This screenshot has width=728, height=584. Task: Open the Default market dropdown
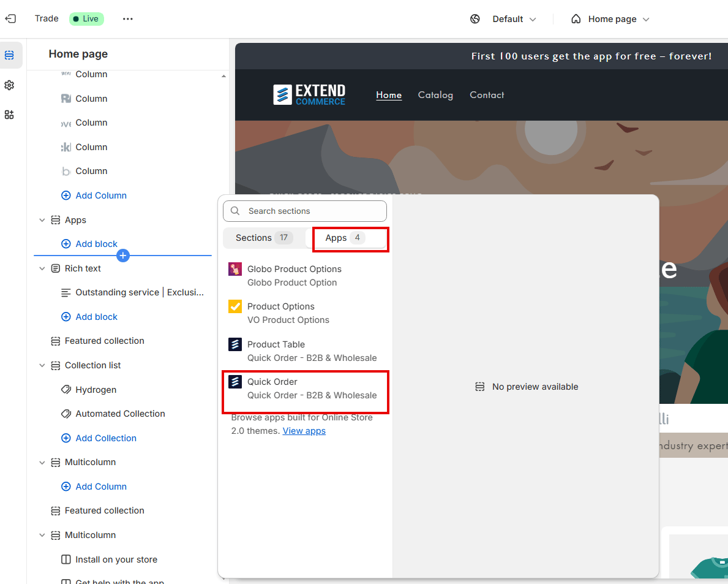tap(514, 19)
